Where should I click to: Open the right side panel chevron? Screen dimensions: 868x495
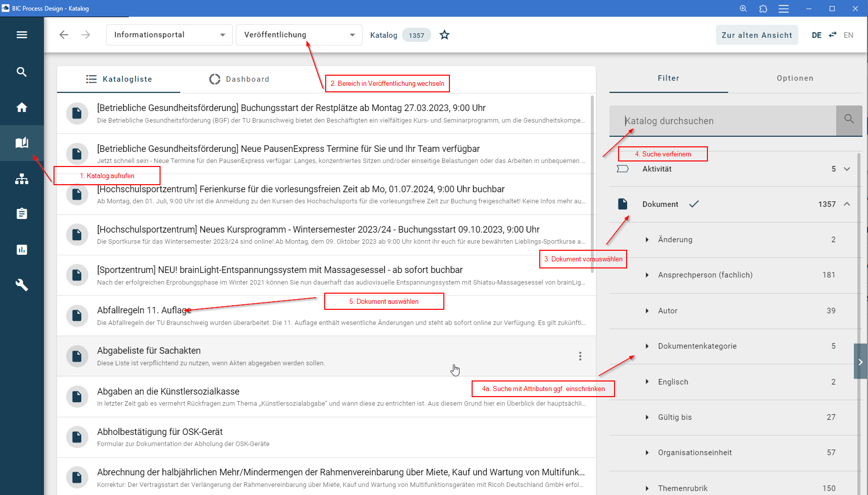point(861,361)
